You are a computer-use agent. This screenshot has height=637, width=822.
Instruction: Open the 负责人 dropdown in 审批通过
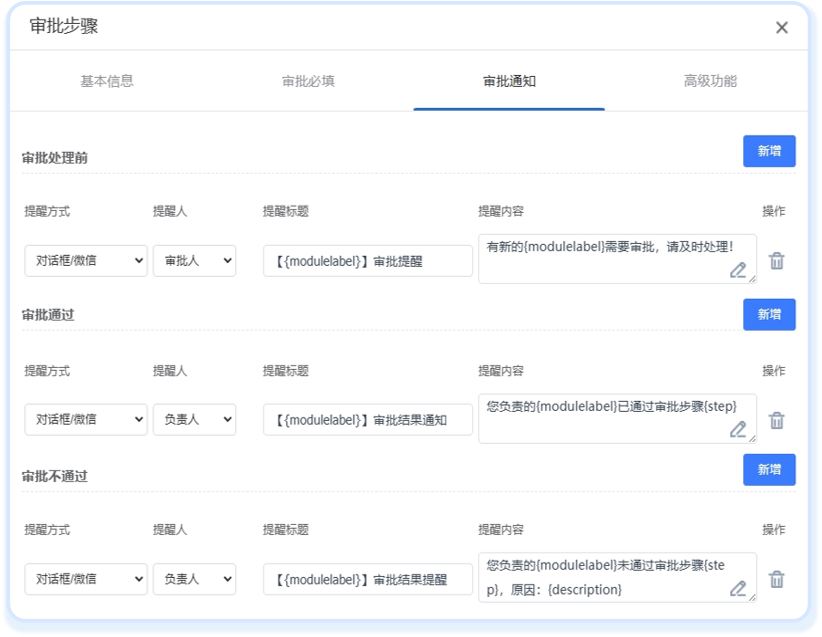[x=194, y=418]
